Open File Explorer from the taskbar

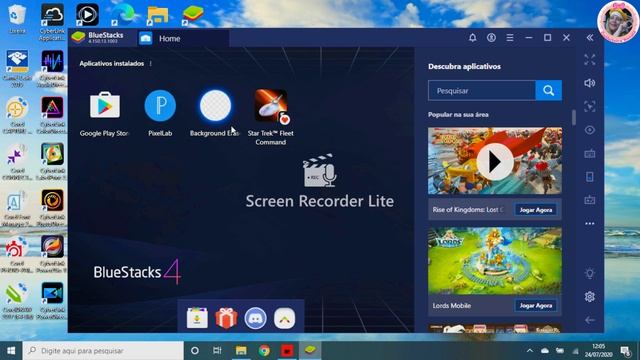tap(241, 351)
